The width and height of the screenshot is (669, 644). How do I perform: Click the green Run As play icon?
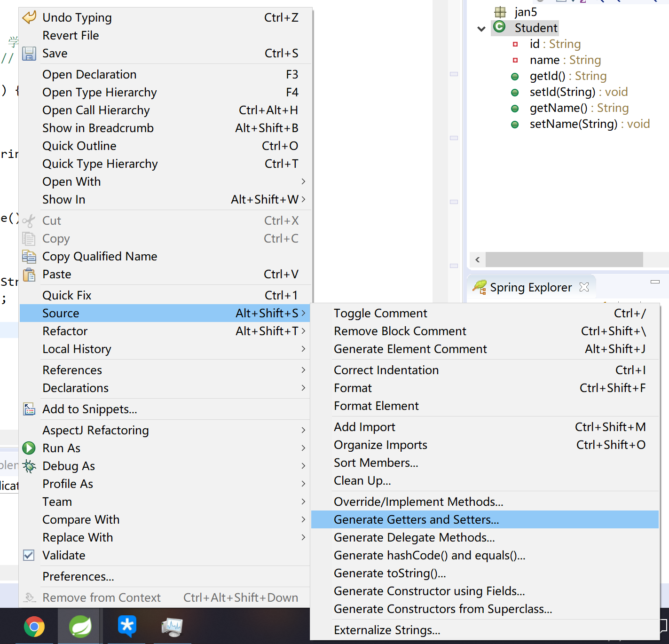29,448
